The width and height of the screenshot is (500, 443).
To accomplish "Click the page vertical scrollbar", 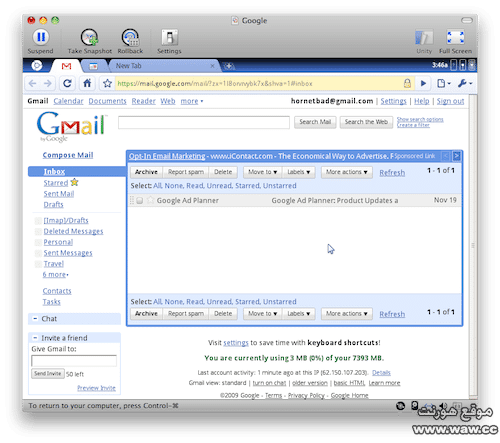I will pos(473,246).
